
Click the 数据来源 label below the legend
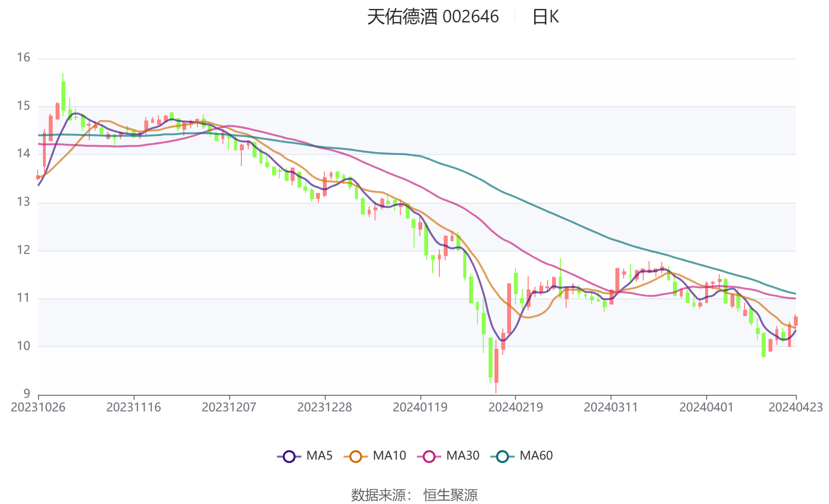point(379,495)
